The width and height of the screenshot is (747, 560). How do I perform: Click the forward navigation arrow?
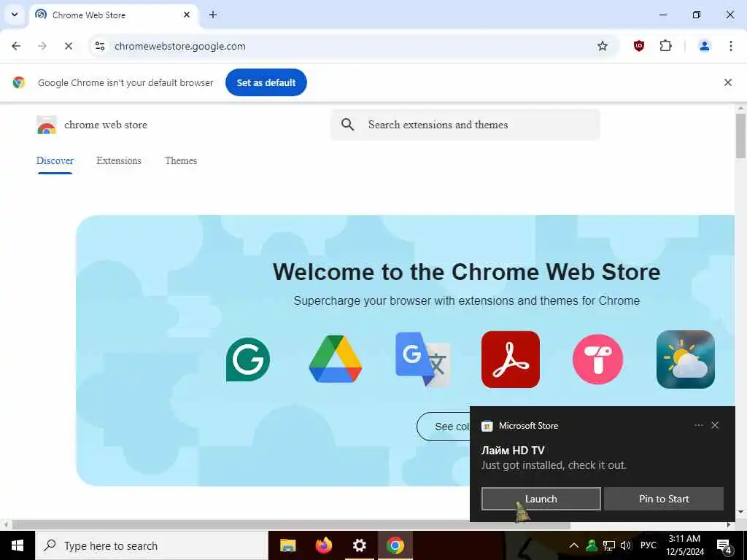point(42,46)
